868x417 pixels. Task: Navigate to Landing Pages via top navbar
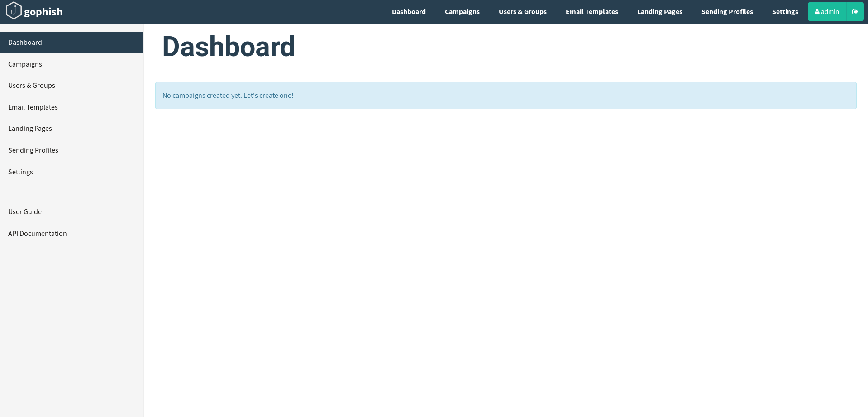659,12
